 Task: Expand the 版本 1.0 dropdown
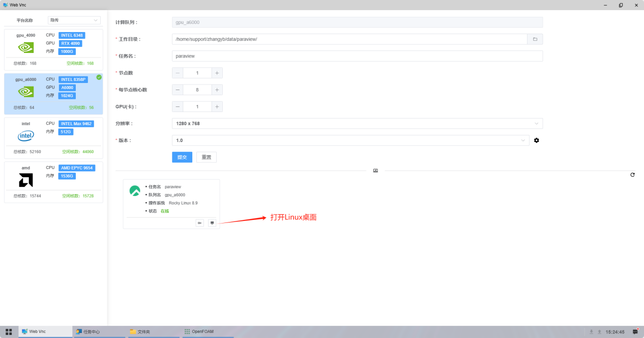(350, 140)
